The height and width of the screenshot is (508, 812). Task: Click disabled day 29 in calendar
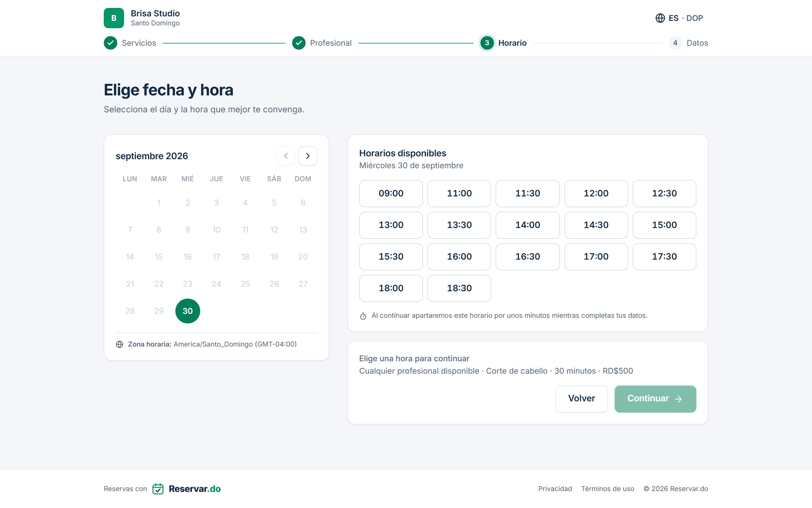tap(159, 311)
